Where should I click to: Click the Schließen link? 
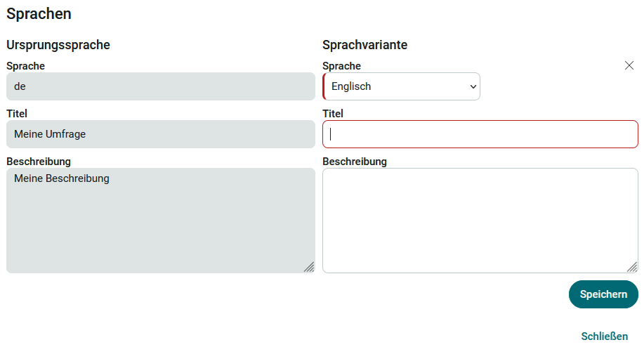604,336
